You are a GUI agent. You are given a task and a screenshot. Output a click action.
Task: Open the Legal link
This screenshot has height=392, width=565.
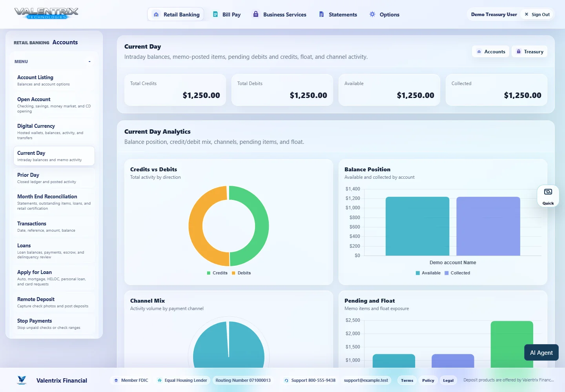click(x=448, y=380)
